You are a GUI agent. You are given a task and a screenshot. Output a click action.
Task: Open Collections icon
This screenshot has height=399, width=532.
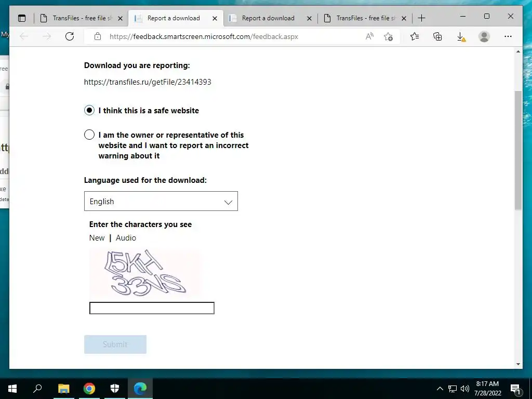437,36
